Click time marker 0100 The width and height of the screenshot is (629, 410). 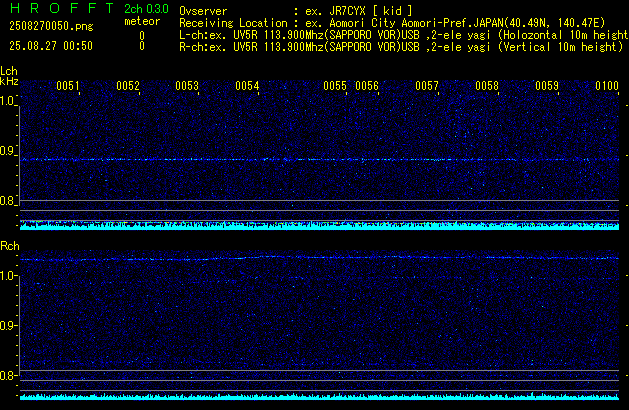(607, 86)
